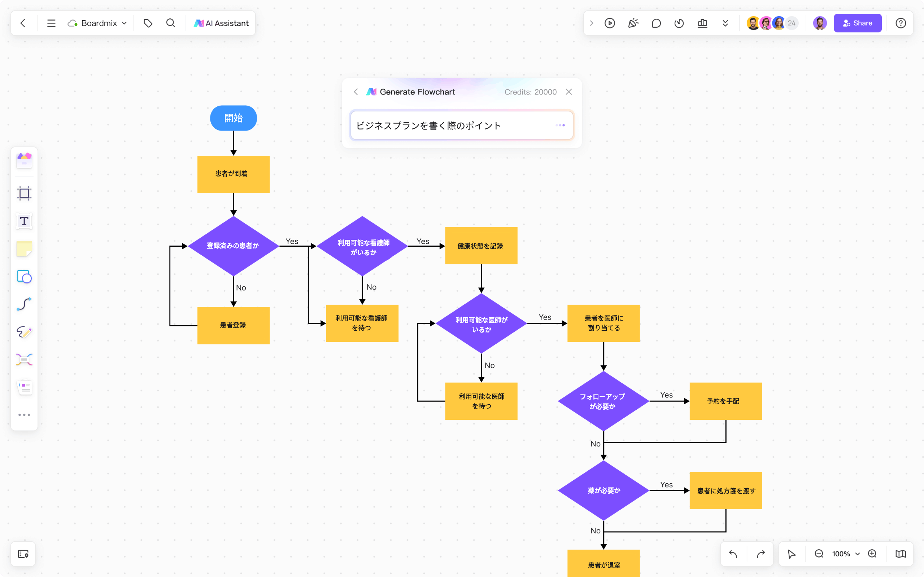Open the Comment tool

[656, 23]
